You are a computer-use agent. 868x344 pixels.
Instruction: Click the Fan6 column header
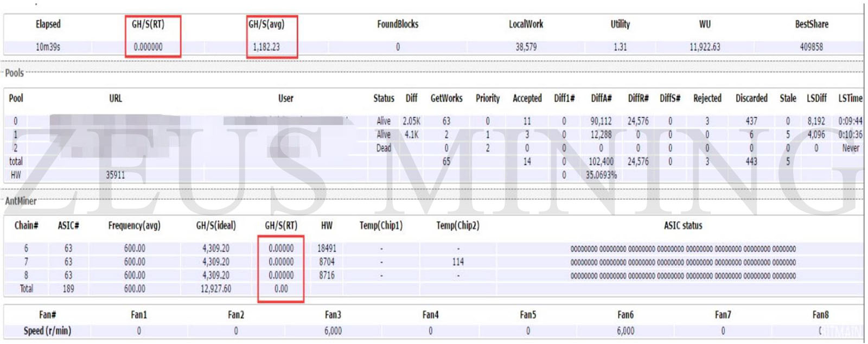pos(626,315)
